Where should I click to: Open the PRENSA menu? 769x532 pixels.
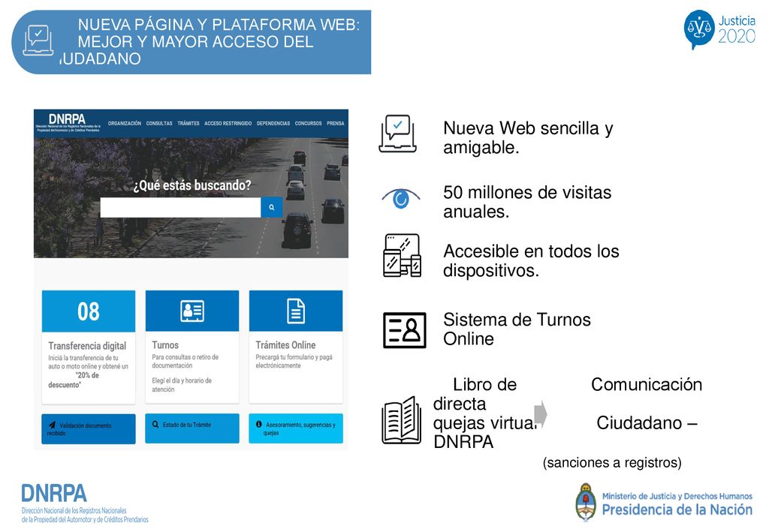click(x=336, y=124)
